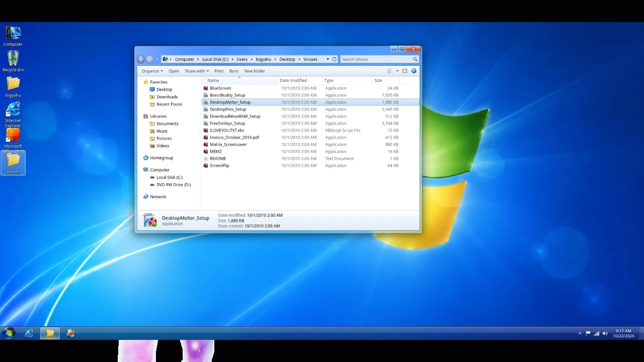Change the view with the view icon
Viewport: 644px width, 362px height.
point(390,71)
